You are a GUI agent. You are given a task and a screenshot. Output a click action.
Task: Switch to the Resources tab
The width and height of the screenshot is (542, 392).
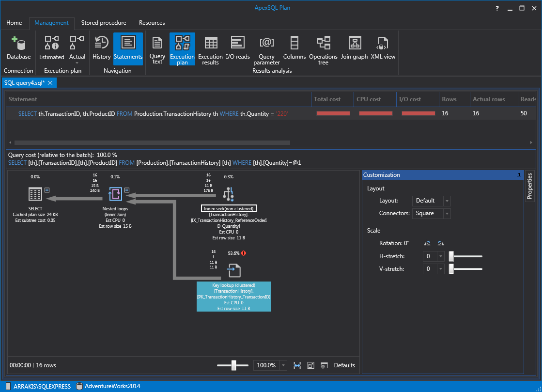(x=152, y=23)
